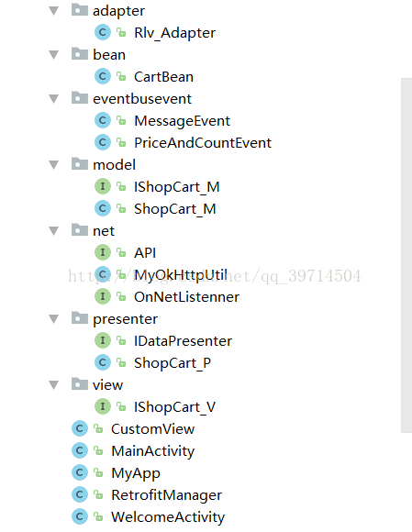Select the RetrofitManager class
The height and width of the screenshot is (532, 412).
pyautogui.click(x=167, y=495)
